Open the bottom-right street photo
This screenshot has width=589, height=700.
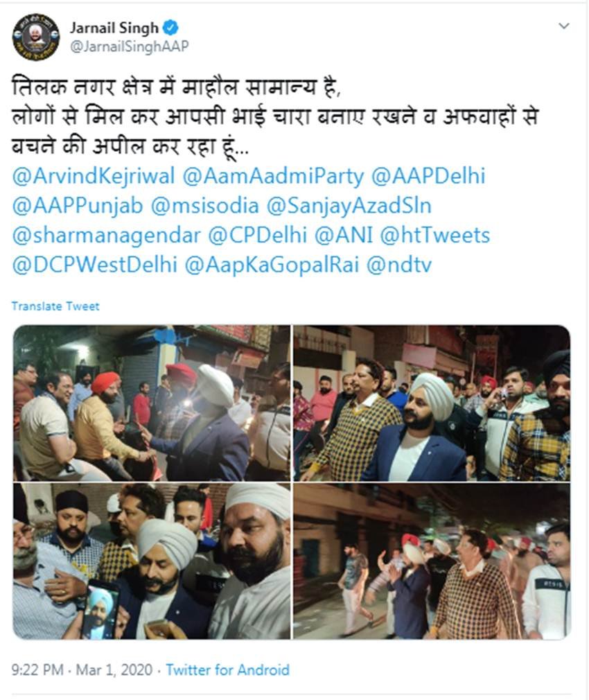(432, 561)
